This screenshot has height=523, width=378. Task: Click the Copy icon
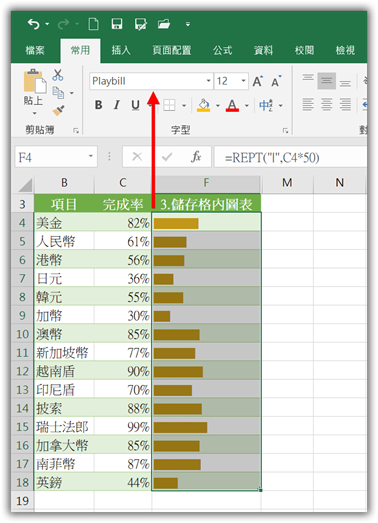[58, 93]
